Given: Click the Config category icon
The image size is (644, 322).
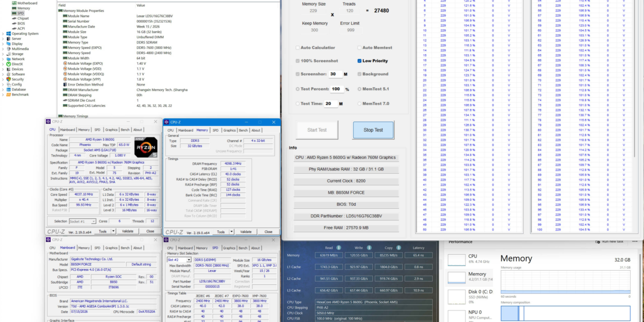Looking at the screenshot, I should (x=9, y=84).
